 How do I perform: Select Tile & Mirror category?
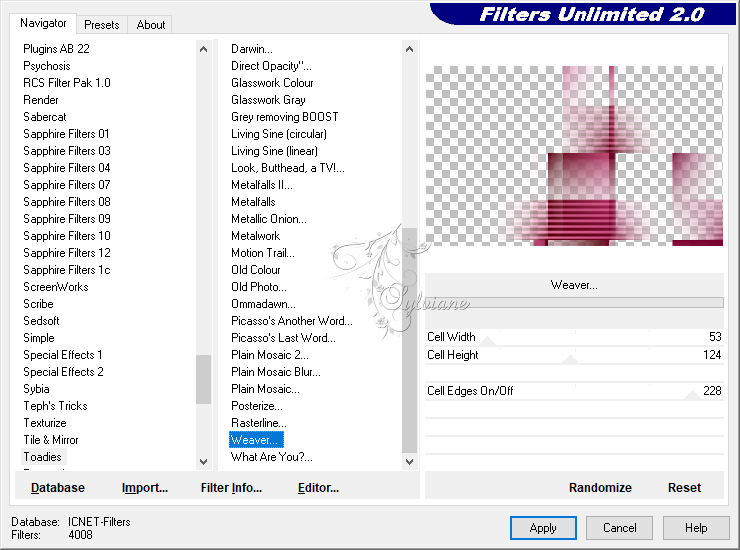(x=51, y=440)
